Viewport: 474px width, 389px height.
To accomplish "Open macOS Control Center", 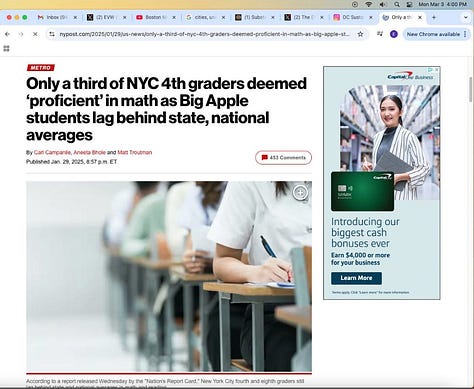I will coord(409,4).
